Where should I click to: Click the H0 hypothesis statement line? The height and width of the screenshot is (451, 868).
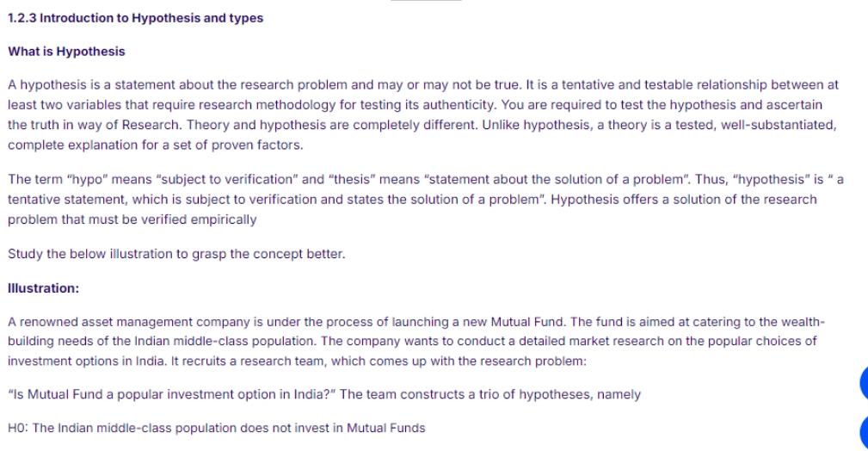[217, 428]
